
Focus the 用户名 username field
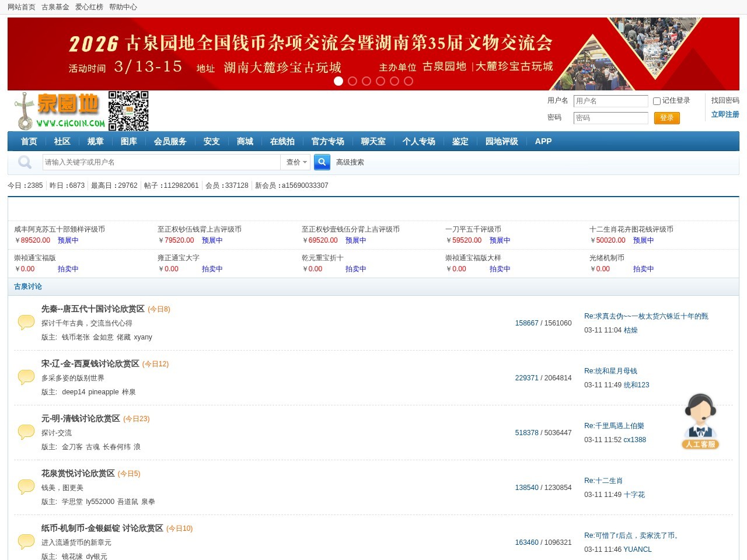pyautogui.click(x=610, y=101)
